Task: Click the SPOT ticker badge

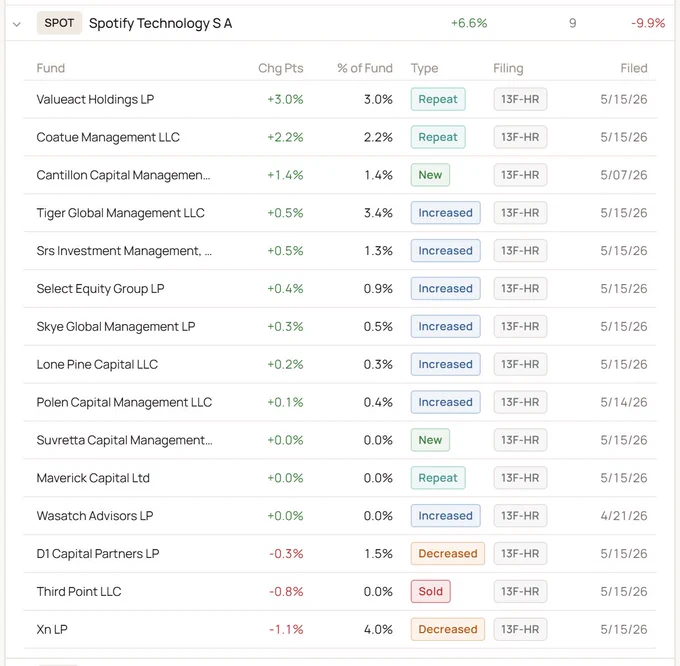Action: tap(59, 23)
